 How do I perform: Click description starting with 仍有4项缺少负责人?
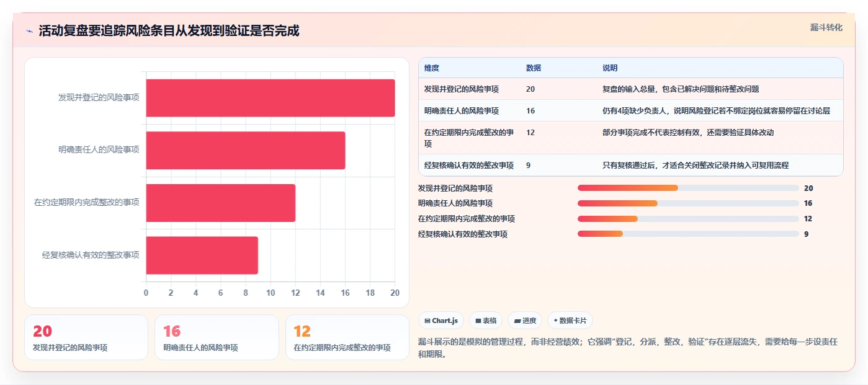point(716,111)
